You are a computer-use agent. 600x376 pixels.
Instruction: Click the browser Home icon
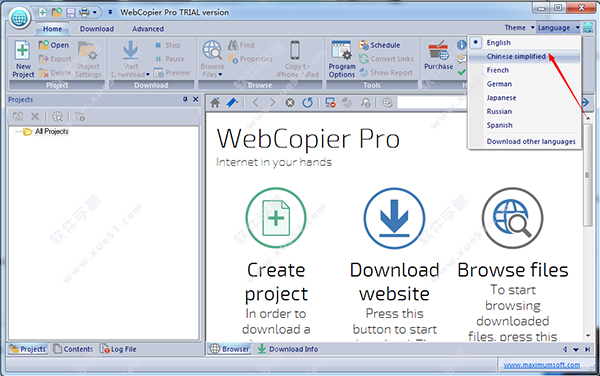pos(215,103)
